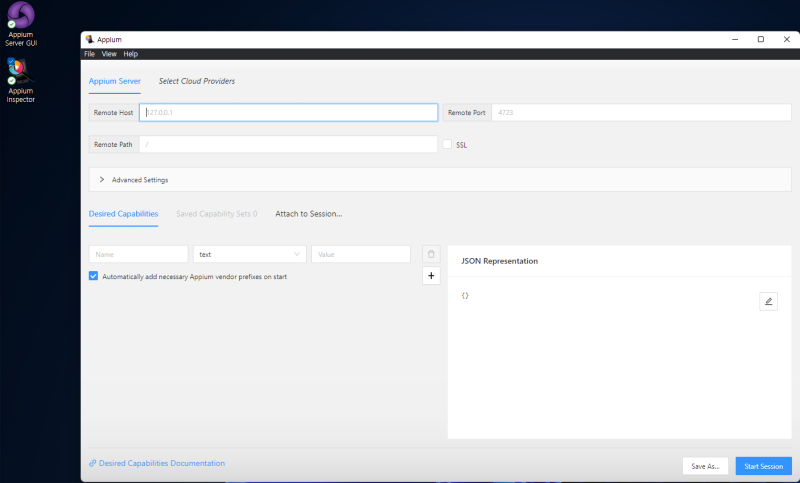Focus the Remote Port input field
Image resolution: width=800 pixels, height=483 pixels.
pyautogui.click(x=641, y=112)
